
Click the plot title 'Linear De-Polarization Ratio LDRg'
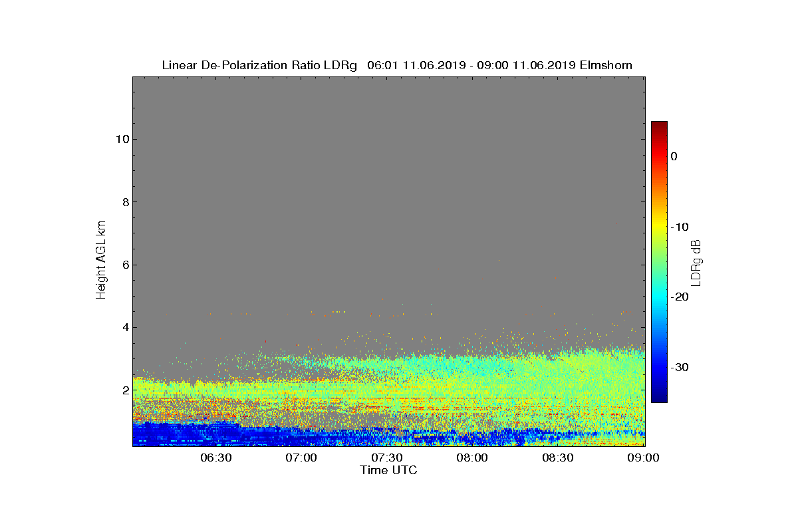259,65
